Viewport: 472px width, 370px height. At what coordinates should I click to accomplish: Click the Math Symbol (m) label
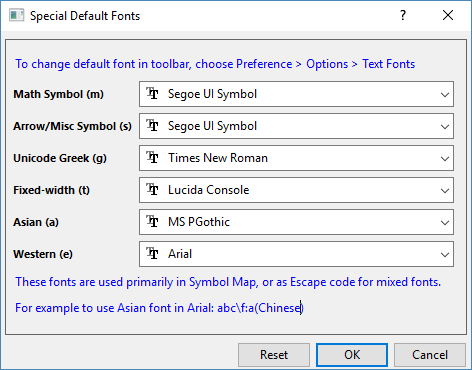pos(58,94)
